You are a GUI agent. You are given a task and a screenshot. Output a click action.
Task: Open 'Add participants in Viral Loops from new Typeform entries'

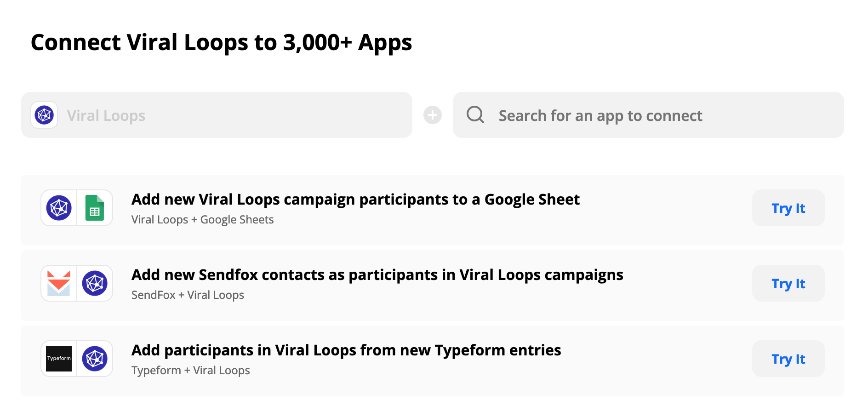click(x=346, y=350)
